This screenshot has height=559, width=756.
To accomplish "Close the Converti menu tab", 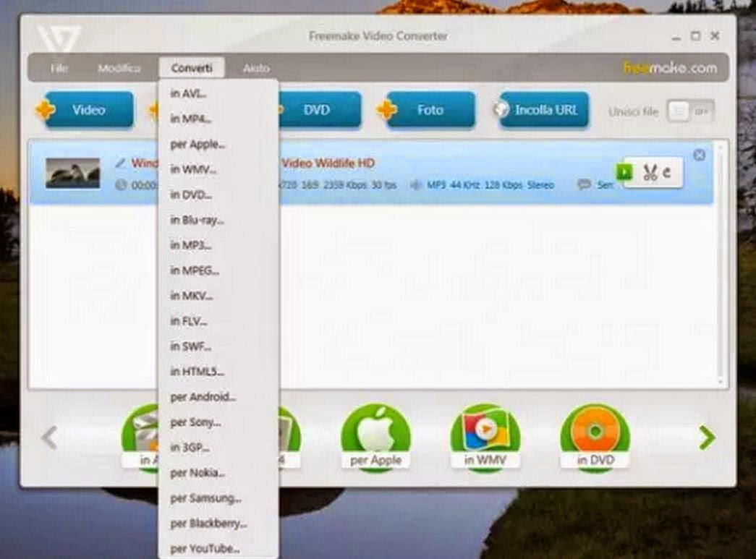I will [x=192, y=68].
